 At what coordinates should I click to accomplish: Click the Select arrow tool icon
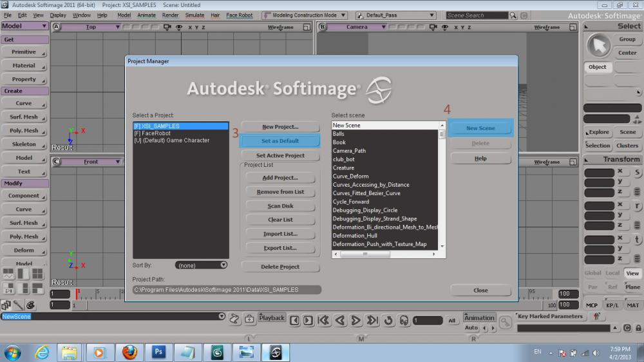coord(600,45)
